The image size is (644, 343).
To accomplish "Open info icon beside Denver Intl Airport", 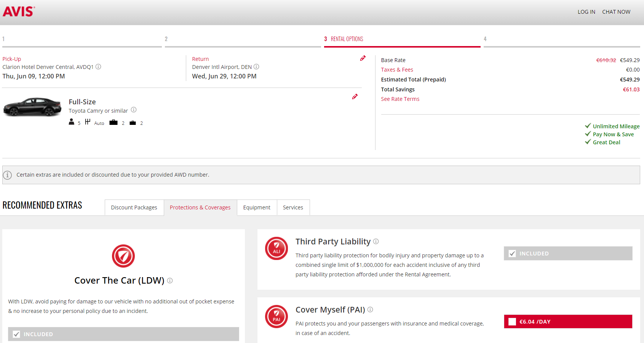I will pyautogui.click(x=256, y=67).
